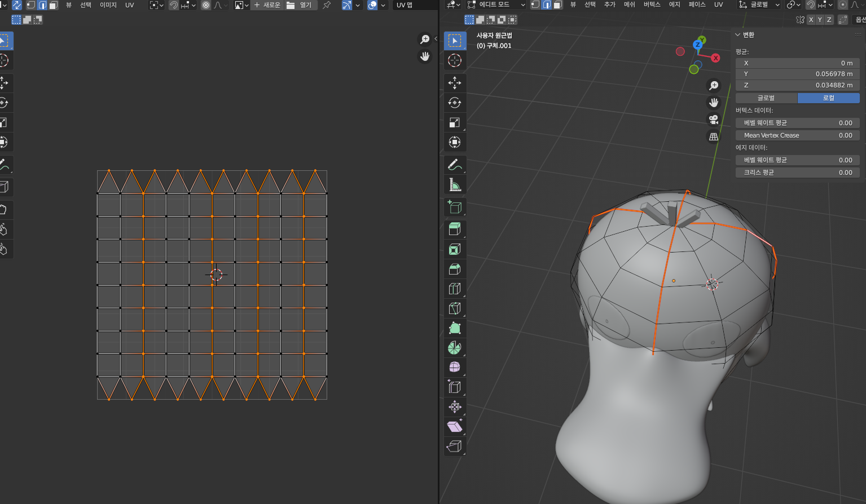The image size is (866, 504).
Task: Enable vertex select mode in 3D viewport
Action: 535,5
